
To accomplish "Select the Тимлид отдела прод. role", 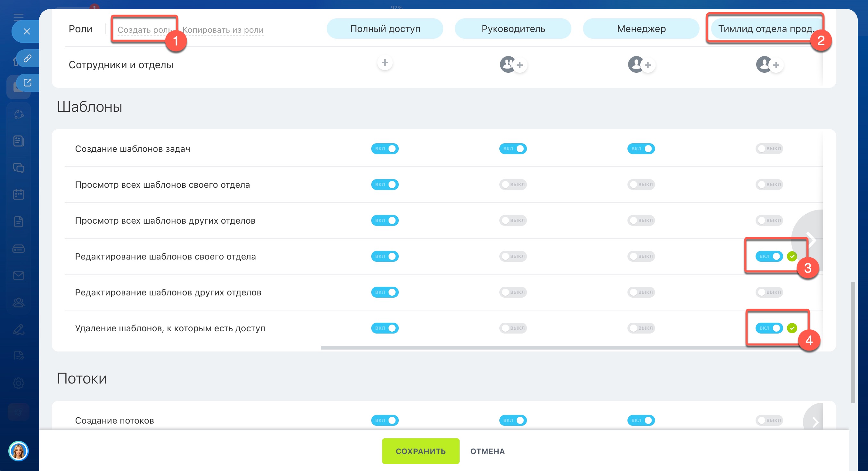I will [x=765, y=29].
